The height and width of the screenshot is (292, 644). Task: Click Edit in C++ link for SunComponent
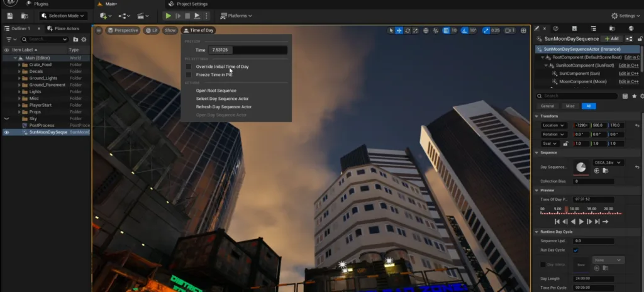click(x=629, y=74)
